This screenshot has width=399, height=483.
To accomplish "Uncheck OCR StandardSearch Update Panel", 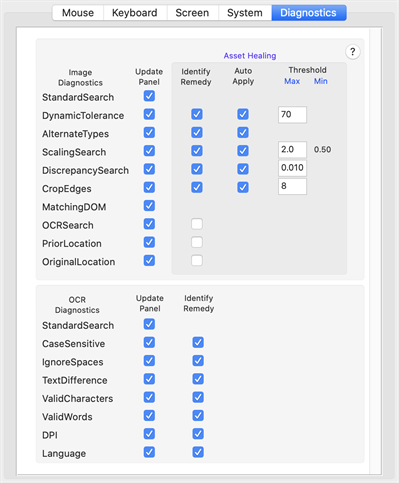I will click(149, 324).
